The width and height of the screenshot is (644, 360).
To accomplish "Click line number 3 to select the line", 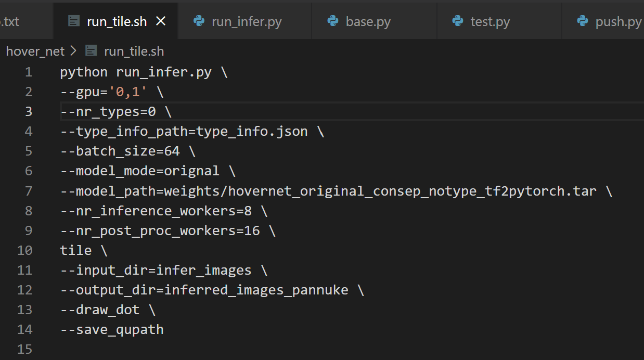I will pos(29,111).
